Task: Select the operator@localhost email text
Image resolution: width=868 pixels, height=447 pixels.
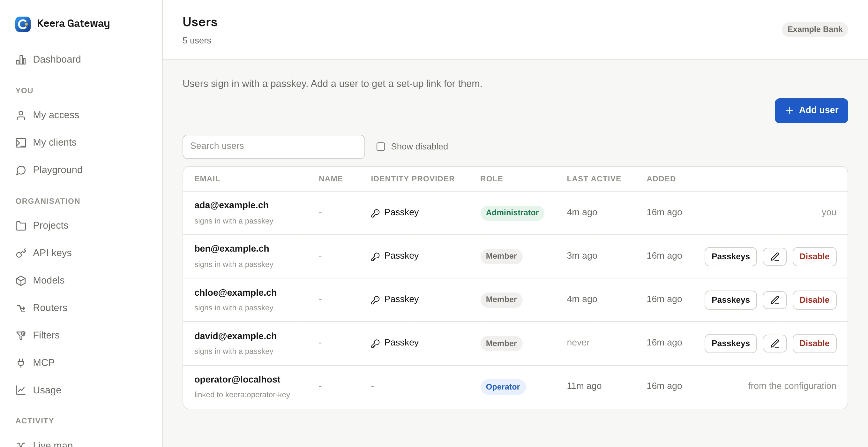Action: click(237, 380)
